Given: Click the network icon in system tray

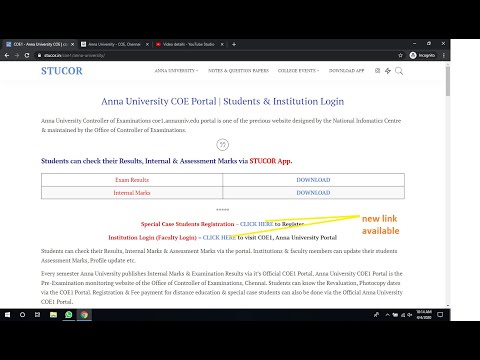Looking at the screenshot, I should pyautogui.click(x=403, y=315).
